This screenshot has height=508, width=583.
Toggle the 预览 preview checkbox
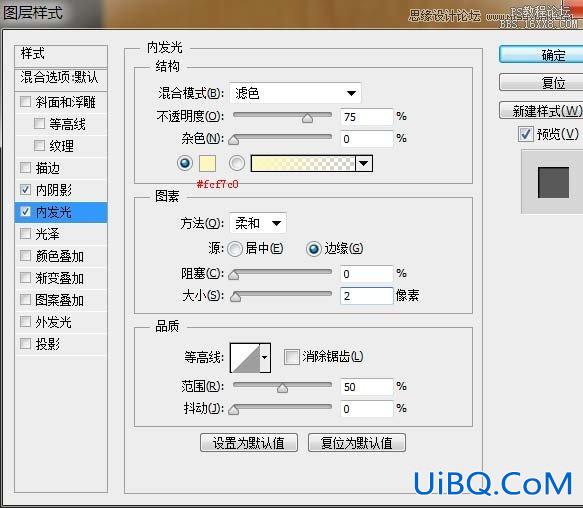[x=525, y=134]
